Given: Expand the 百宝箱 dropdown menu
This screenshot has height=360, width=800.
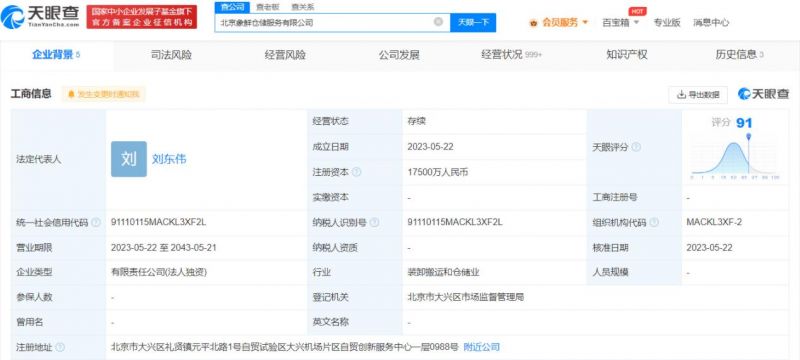Looking at the screenshot, I should 620,22.
